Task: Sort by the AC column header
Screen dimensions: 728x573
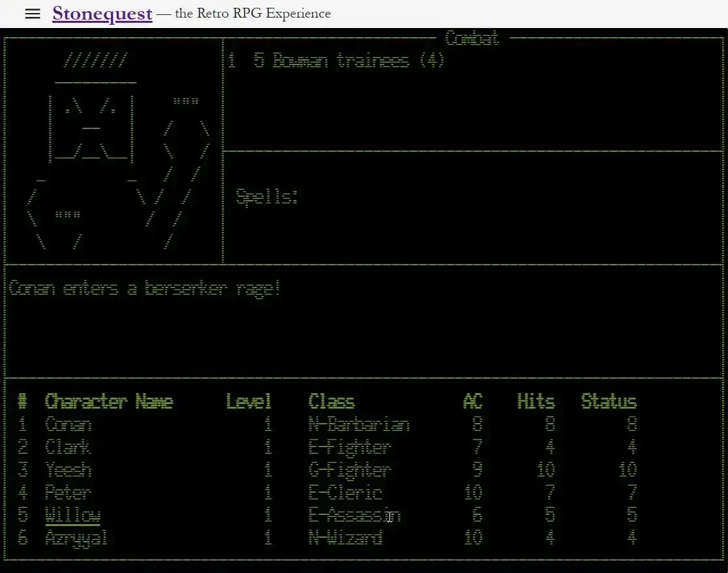Action: coord(472,402)
